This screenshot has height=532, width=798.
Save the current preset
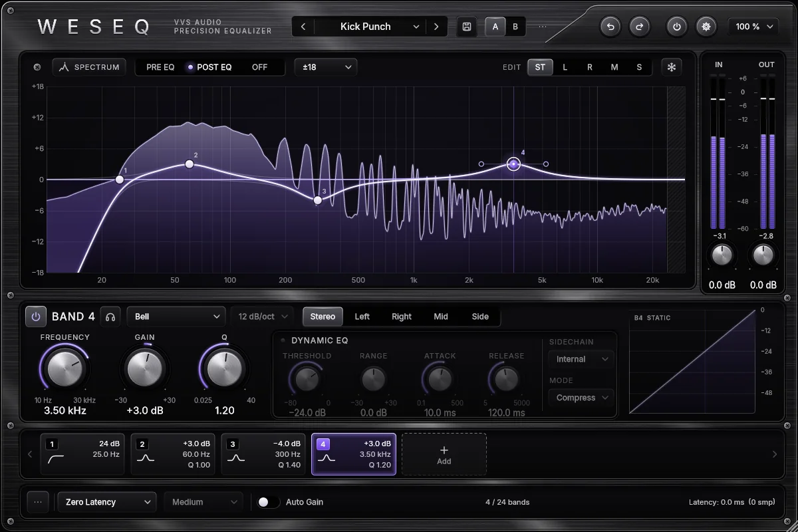[x=467, y=27]
